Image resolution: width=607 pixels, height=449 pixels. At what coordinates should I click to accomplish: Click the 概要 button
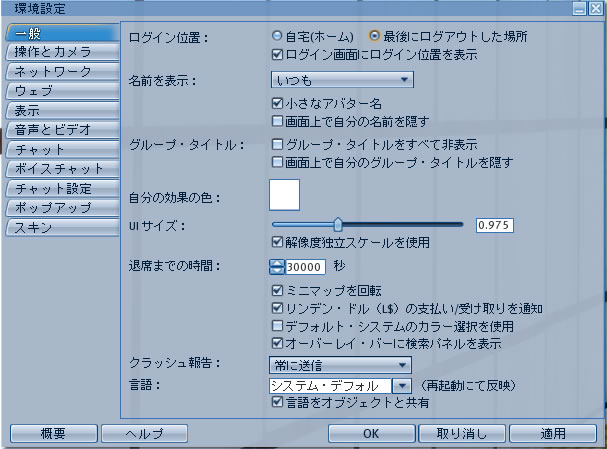click(53, 433)
